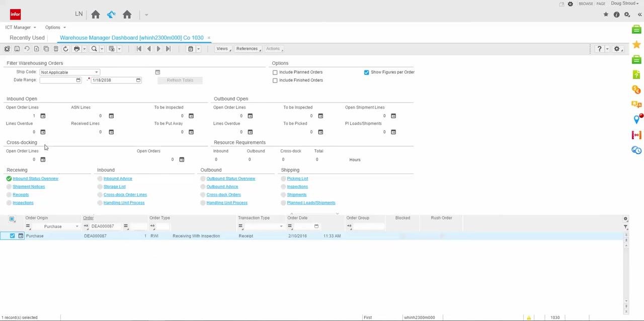
Task: Click the green question document sidebar icon
Action: 636,74
